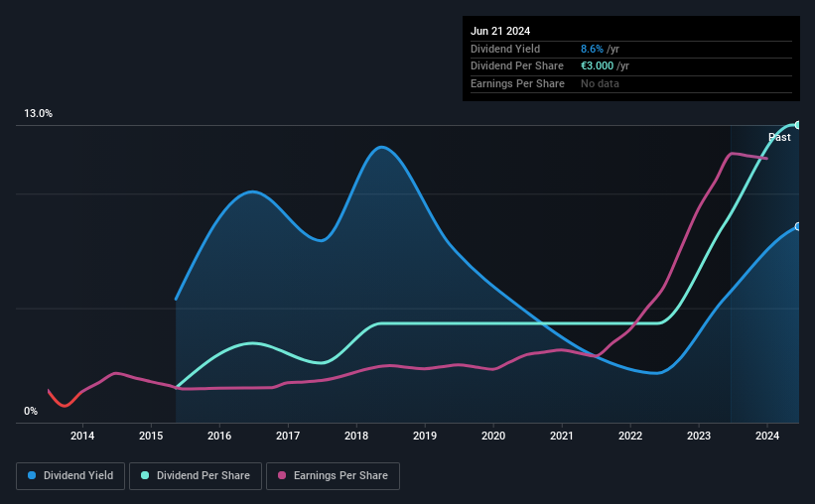Click the 2021 x-axis label
Viewport: 815px width, 504px height.
pyautogui.click(x=562, y=436)
